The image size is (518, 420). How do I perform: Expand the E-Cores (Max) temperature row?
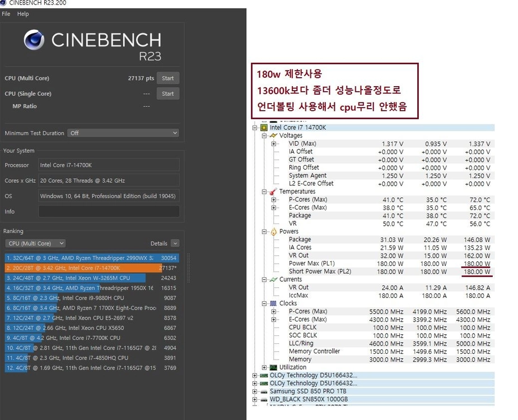pyautogui.click(x=273, y=208)
